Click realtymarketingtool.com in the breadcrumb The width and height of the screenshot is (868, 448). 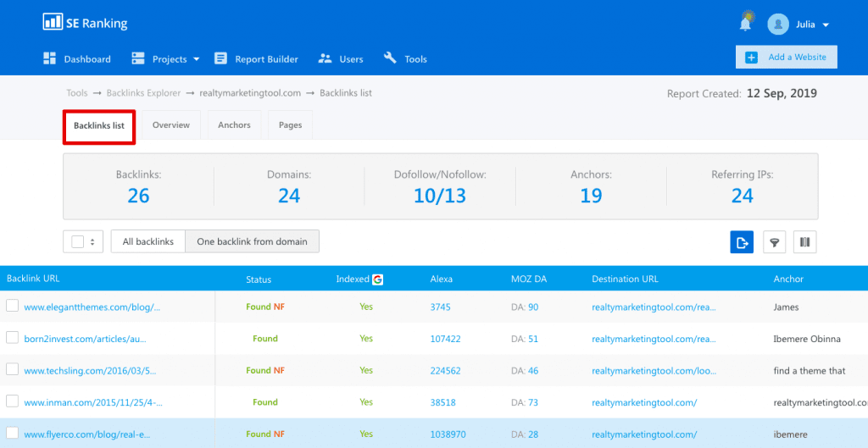tap(250, 93)
